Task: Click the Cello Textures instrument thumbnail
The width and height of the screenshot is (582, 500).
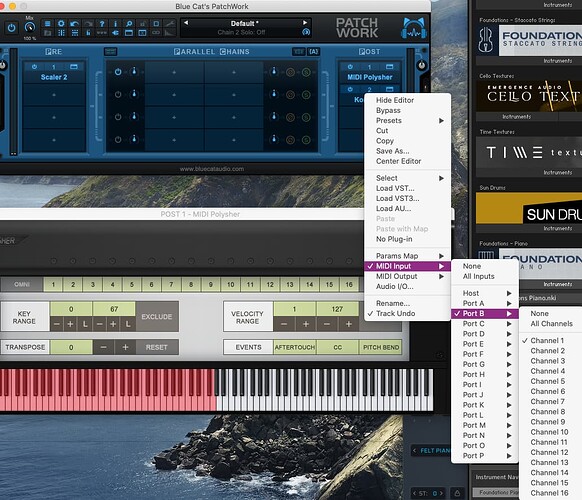Action: coord(529,96)
